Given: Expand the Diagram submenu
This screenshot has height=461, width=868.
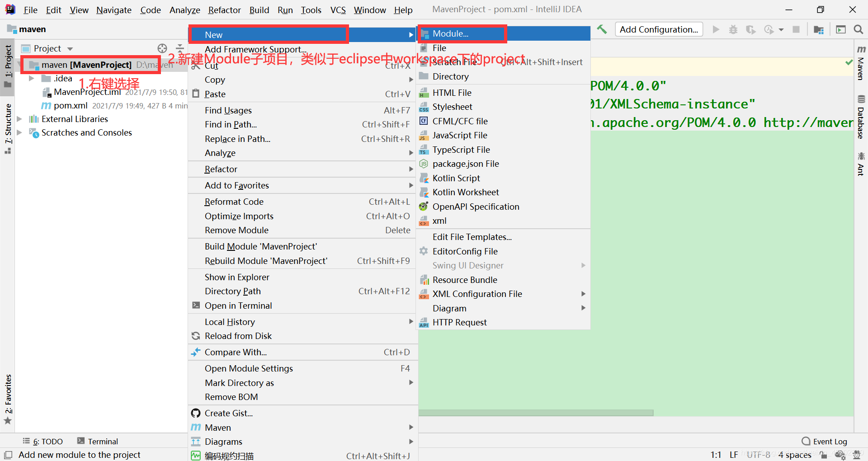Looking at the screenshot, I should click(504, 308).
